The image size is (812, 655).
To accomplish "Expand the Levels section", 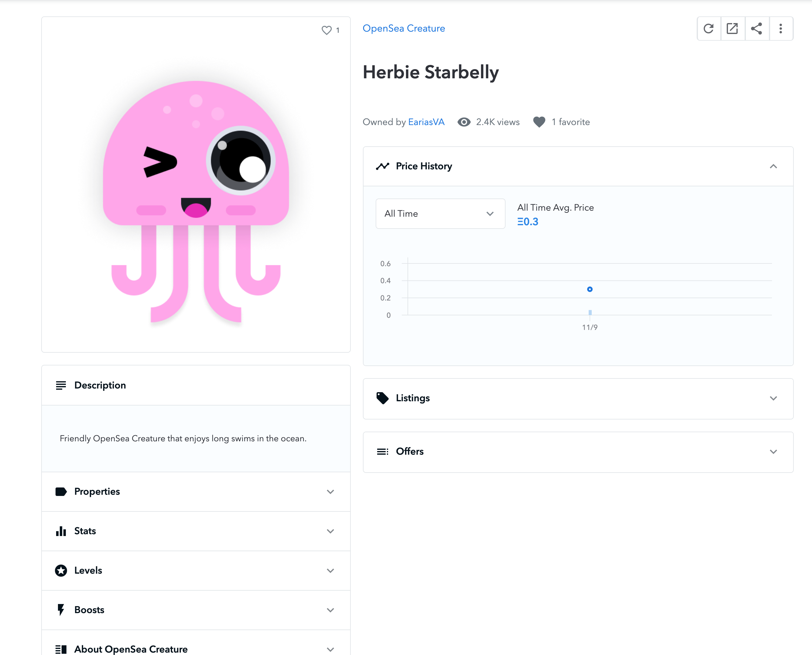I will [x=330, y=571].
